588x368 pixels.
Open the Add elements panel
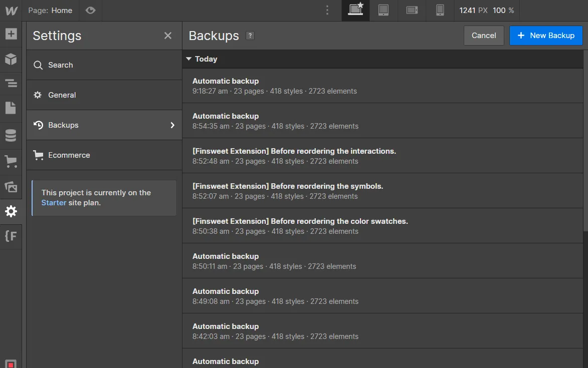(11, 34)
